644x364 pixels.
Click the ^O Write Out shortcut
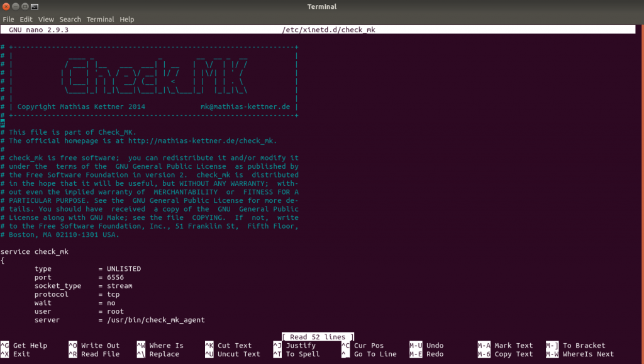(x=94, y=346)
